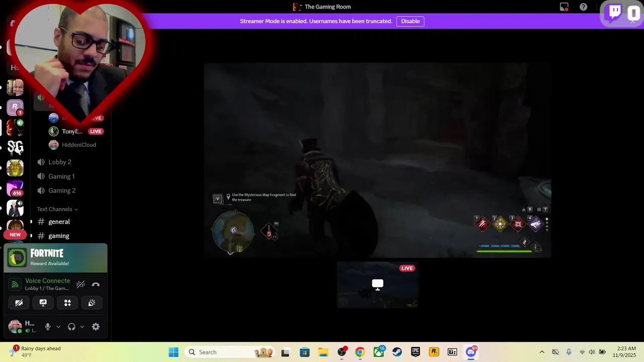Image resolution: width=644 pixels, height=362 pixels.
Task: Click the NEW unread mentions pill
Action: pos(15,235)
